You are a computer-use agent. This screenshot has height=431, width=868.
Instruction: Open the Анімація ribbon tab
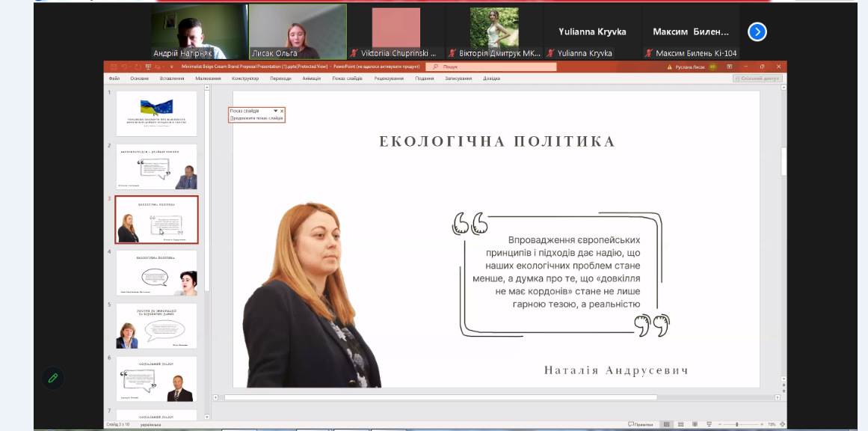pyautogui.click(x=311, y=77)
